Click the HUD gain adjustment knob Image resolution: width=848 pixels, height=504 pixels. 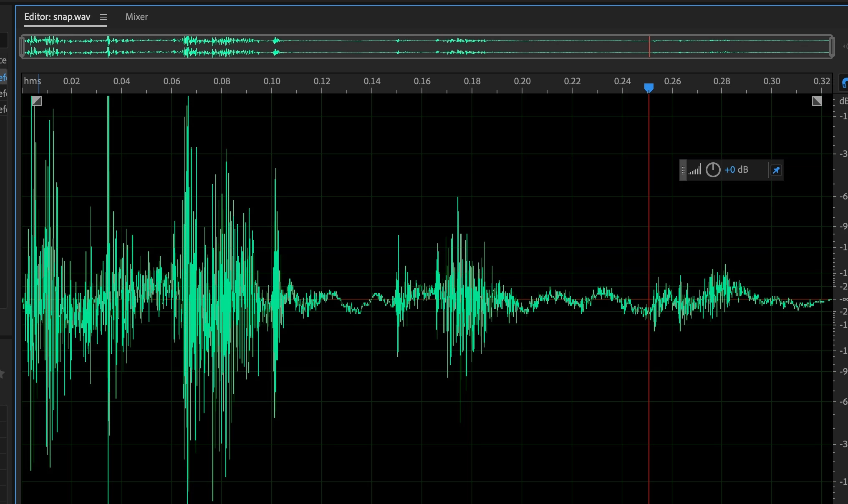(713, 170)
